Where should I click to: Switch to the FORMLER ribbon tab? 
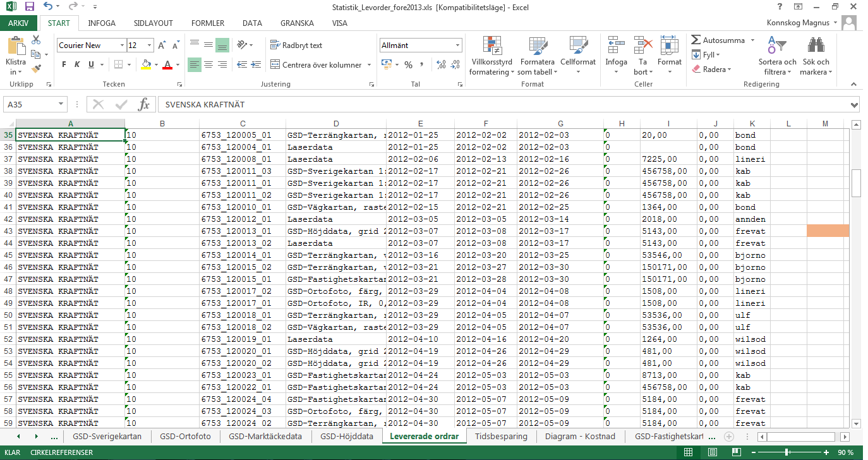208,23
